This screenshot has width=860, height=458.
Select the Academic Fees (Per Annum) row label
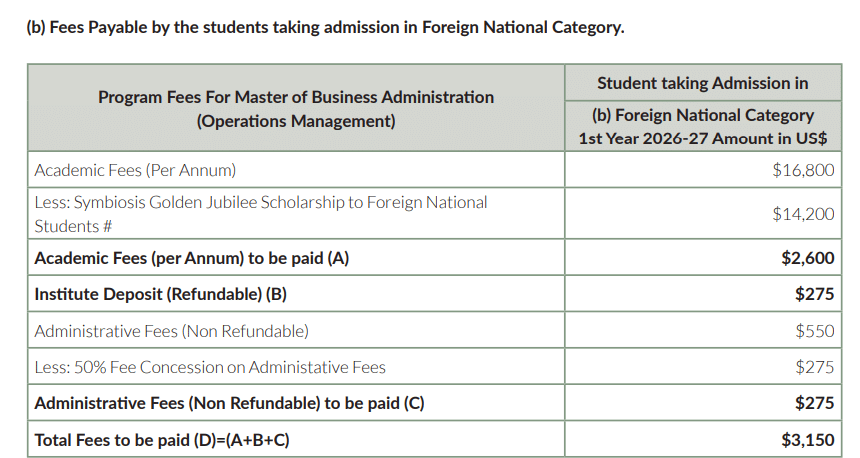135,170
